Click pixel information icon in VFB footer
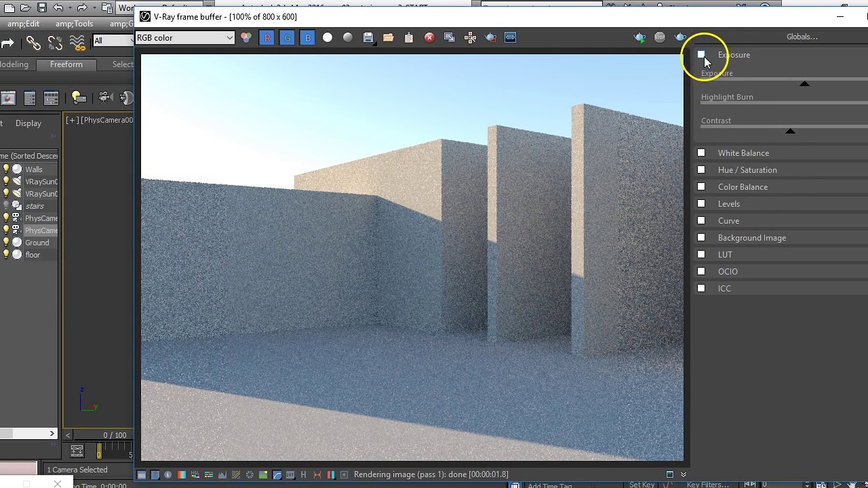This screenshot has height=488, width=868. (x=168, y=474)
